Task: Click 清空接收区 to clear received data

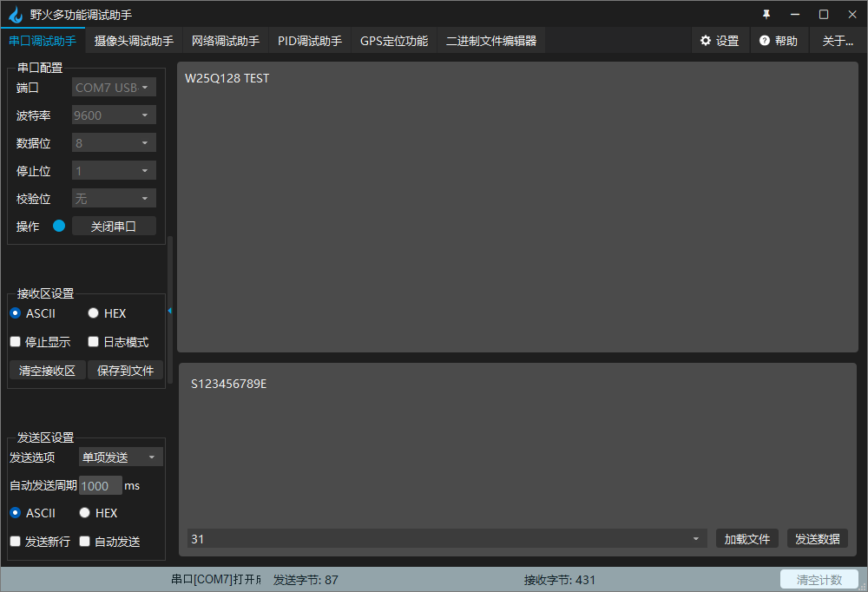Action: tap(48, 371)
